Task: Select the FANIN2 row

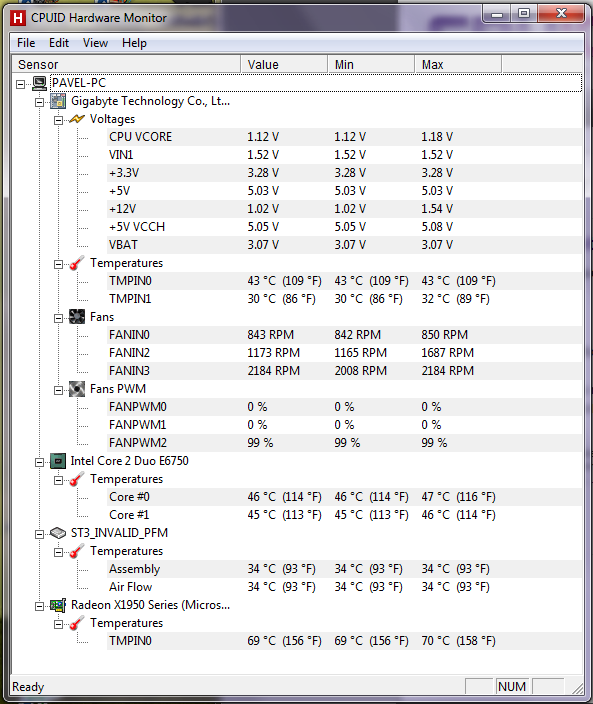Action: pyautogui.click(x=344, y=353)
